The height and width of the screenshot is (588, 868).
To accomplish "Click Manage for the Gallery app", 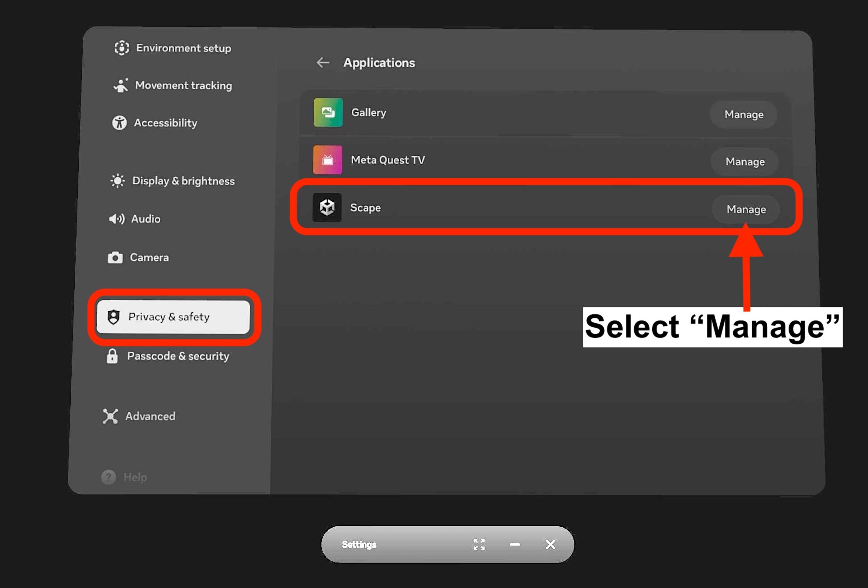I will (744, 115).
